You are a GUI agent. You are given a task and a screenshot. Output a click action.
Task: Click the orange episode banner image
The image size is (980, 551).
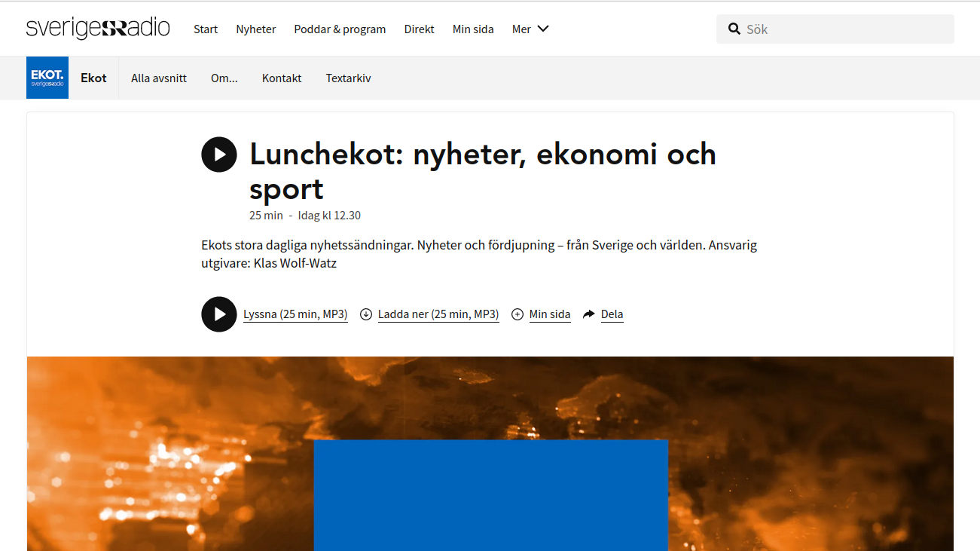click(x=490, y=454)
